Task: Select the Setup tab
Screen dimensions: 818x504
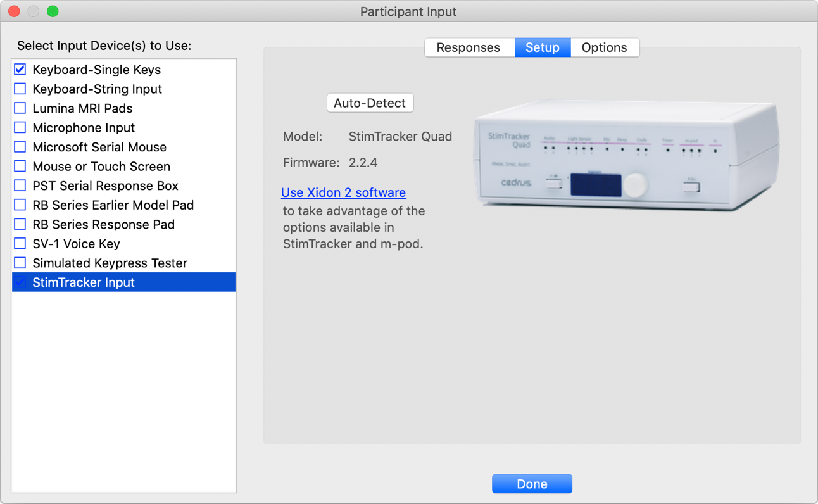Action: pyautogui.click(x=542, y=47)
